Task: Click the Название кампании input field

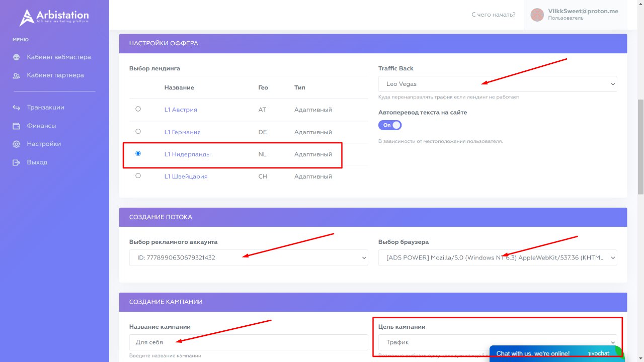Action: pyautogui.click(x=249, y=342)
